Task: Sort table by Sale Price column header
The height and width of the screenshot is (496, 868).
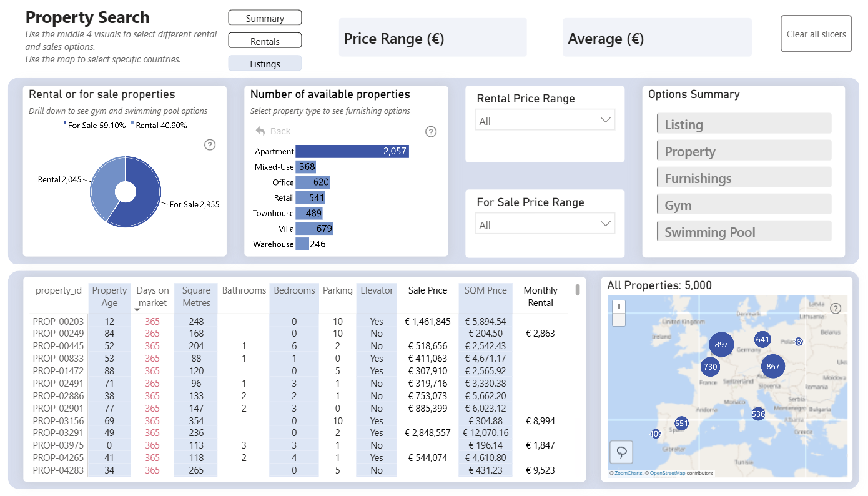Action: click(x=428, y=290)
